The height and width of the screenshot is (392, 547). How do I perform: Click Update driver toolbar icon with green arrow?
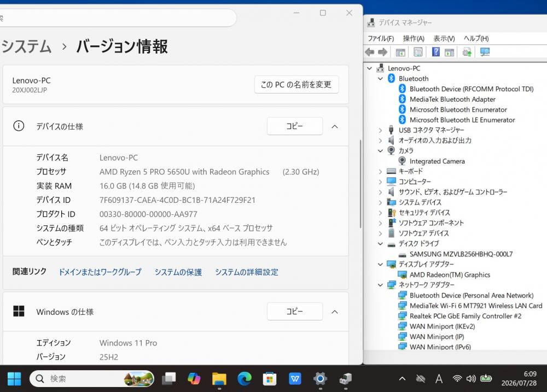[467, 52]
